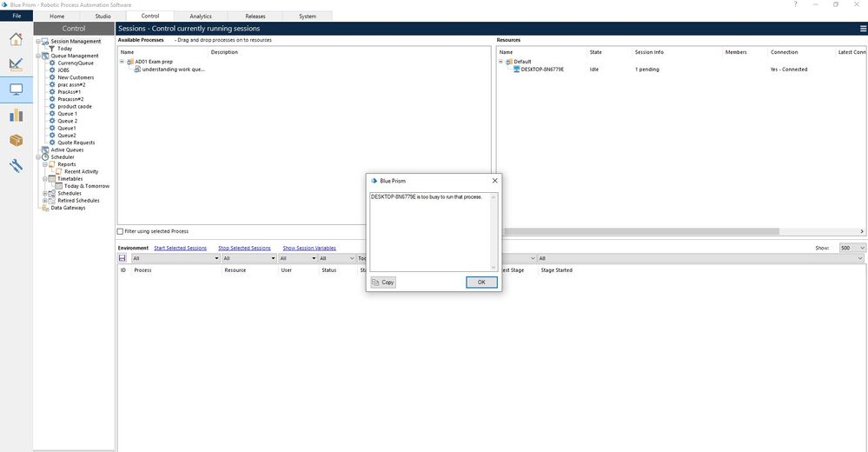Click the Stop Selected Sessions link
Screen dimensions: 868x452
tap(244, 248)
